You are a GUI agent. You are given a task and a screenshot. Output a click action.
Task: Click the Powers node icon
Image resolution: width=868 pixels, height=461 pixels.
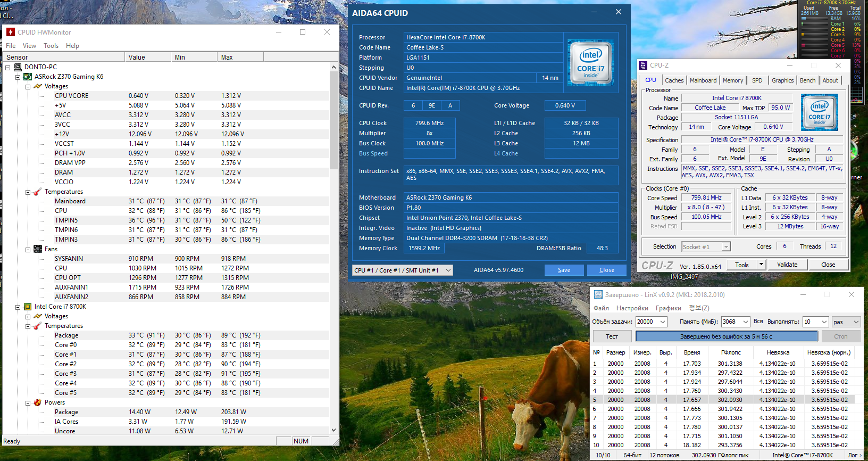coord(38,402)
